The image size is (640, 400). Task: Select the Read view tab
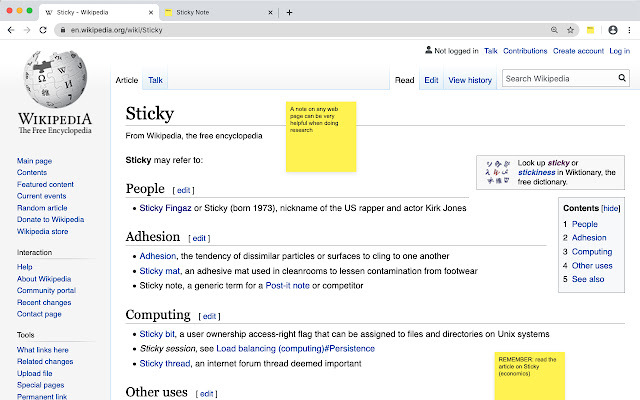pos(404,80)
